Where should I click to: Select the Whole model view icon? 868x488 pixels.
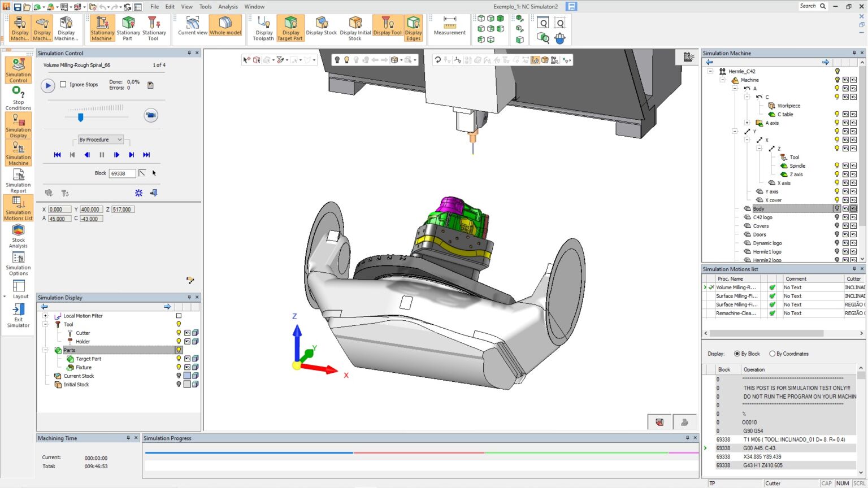[225, 28]
